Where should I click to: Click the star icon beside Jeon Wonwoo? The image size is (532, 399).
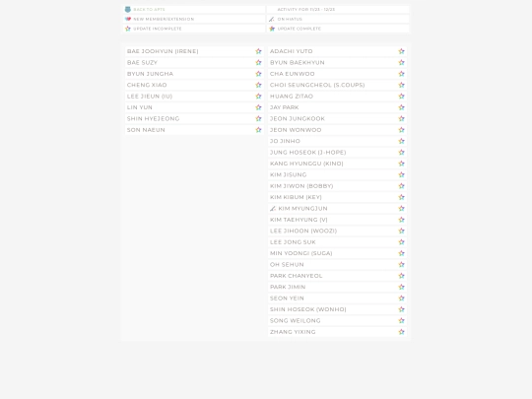(402, 130)
